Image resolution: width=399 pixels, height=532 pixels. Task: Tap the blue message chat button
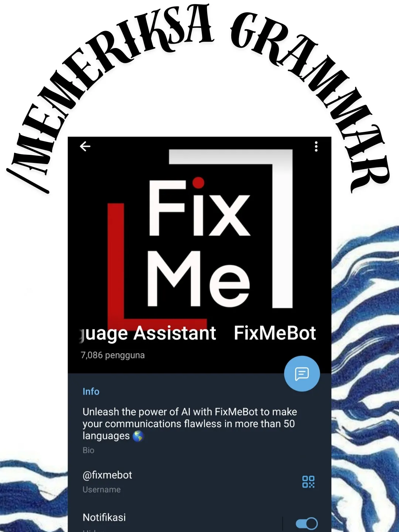pos(302,374)
